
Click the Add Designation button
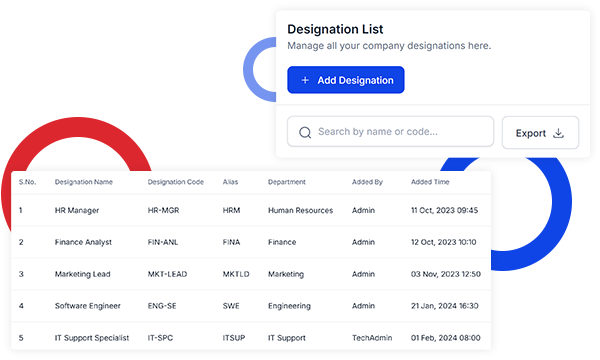346,80
